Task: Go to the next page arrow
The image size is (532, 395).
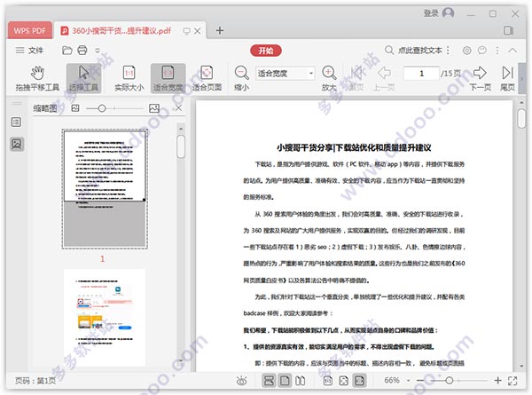Action: click(480, 78)
